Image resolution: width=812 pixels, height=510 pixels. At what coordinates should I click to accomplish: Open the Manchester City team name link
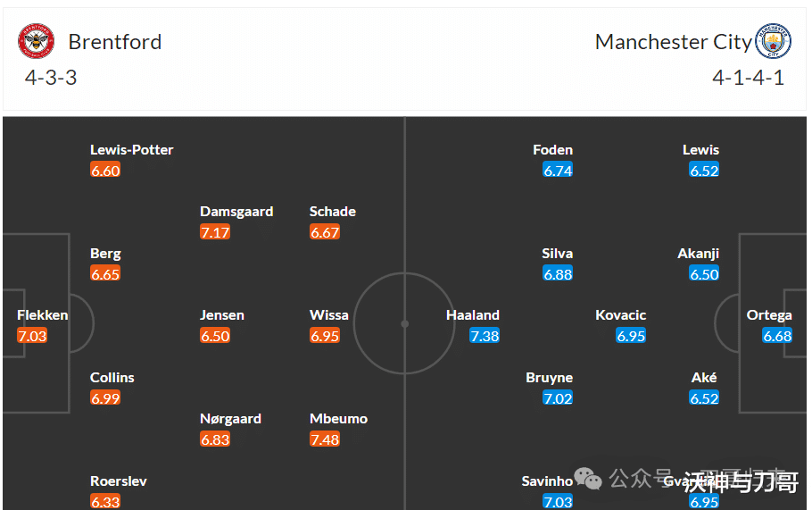(673, 42)
